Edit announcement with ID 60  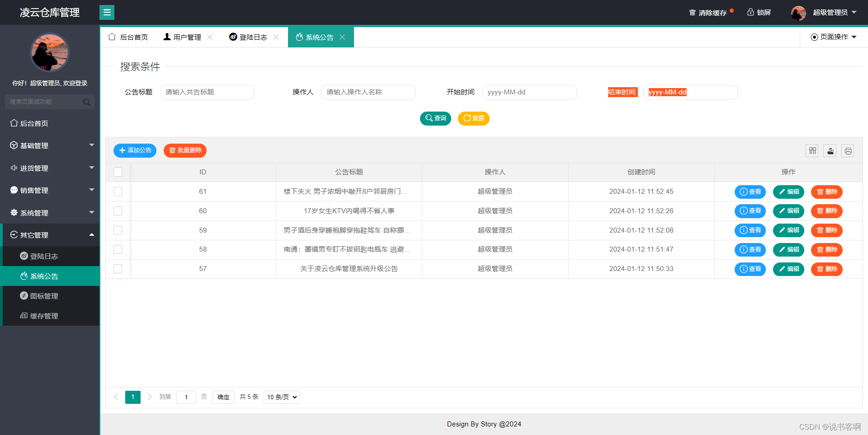[788, 211]
